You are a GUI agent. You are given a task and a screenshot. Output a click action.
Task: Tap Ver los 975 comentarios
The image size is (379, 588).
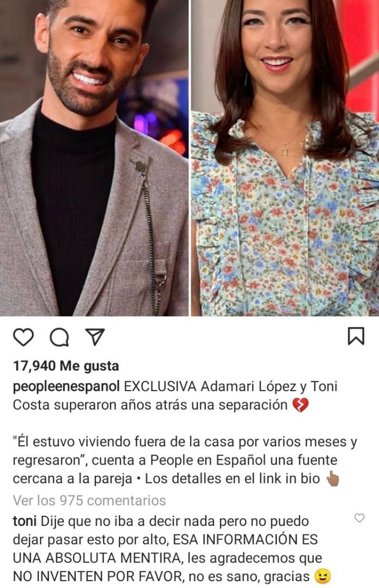89,500
